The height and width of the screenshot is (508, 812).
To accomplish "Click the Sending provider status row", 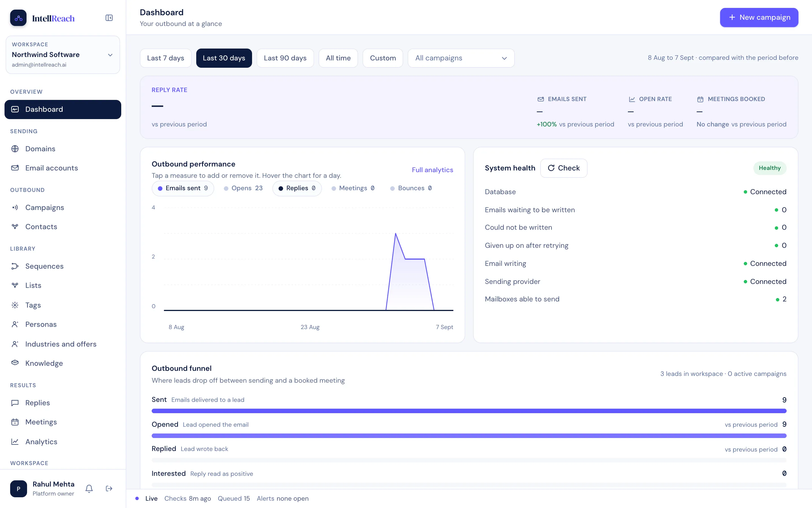I will (x=636, y=282).
